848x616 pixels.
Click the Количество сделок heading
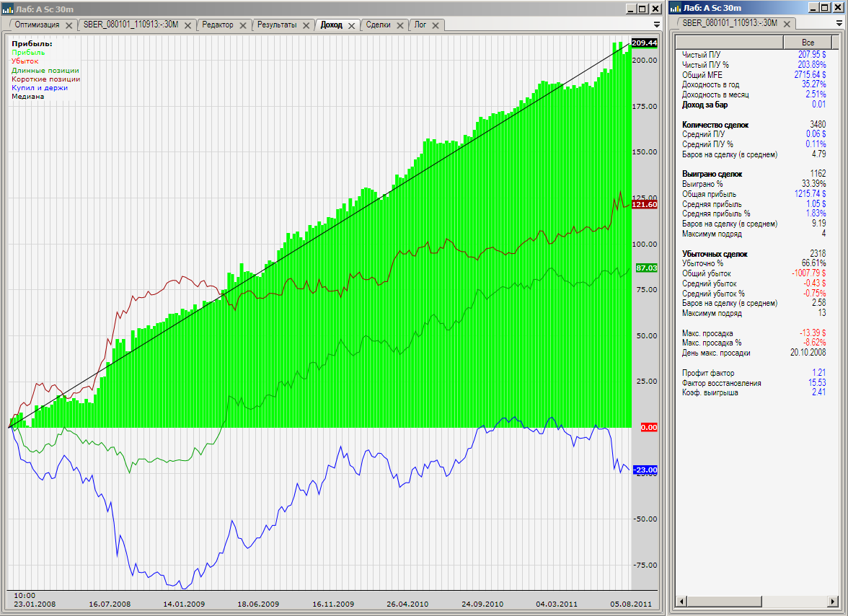pyautogui.click(x=715, y=124)
